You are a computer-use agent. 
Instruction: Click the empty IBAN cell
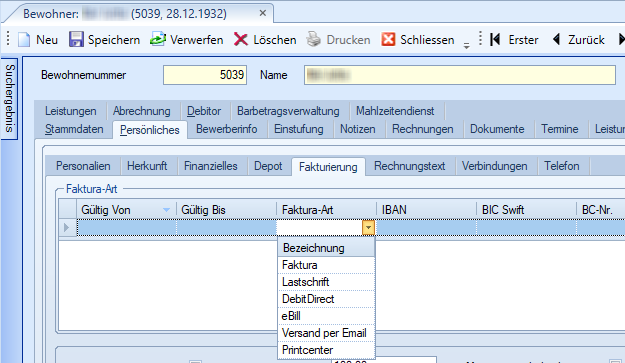tap(426, 228)
